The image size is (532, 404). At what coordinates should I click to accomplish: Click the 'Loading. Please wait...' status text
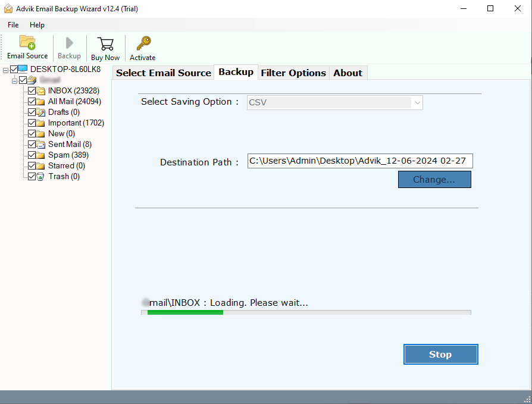pyautogui.click(x=259, y=303)
